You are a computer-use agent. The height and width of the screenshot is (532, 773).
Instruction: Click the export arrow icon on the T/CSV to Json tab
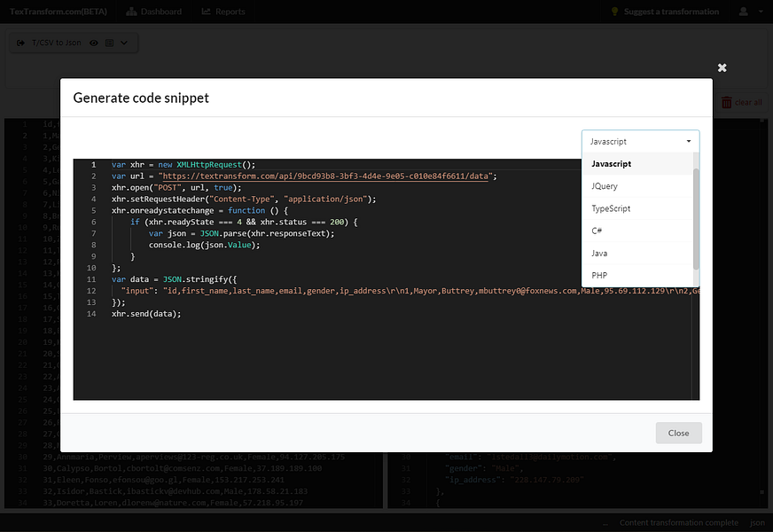tap(20, 43)
